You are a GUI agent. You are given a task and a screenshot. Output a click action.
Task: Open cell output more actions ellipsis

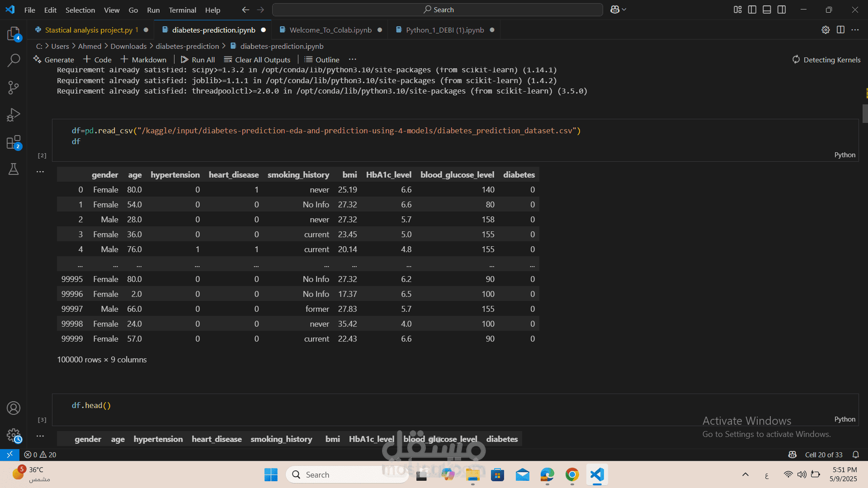pyautogui.click(x=40, y=172)
